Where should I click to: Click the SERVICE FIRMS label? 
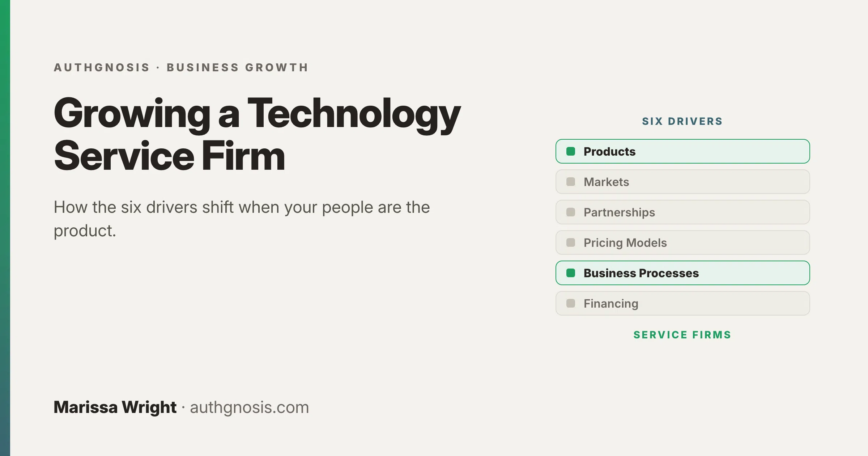coord(682,335)
